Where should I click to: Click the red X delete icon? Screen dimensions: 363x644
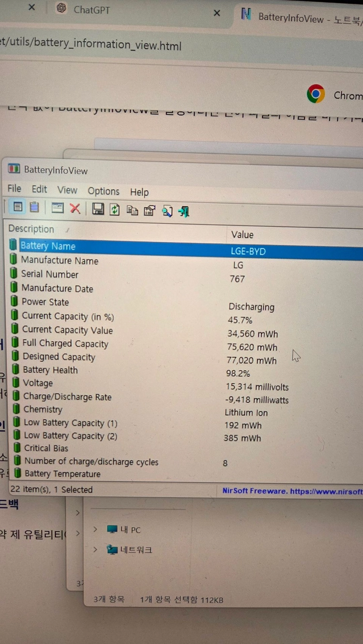[75, 208]
